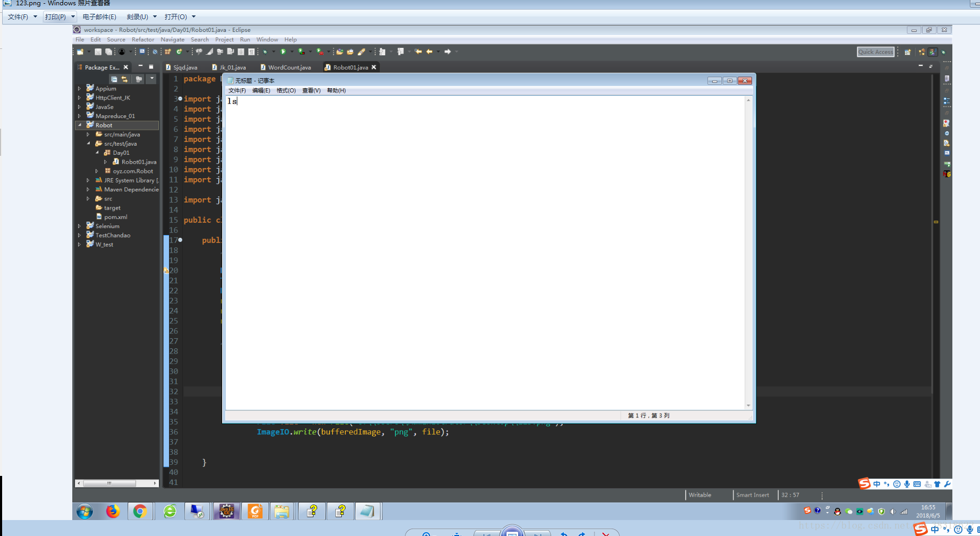
Task: Select pom.xml in Package Explorer
Action: click(x=112, y=217)
